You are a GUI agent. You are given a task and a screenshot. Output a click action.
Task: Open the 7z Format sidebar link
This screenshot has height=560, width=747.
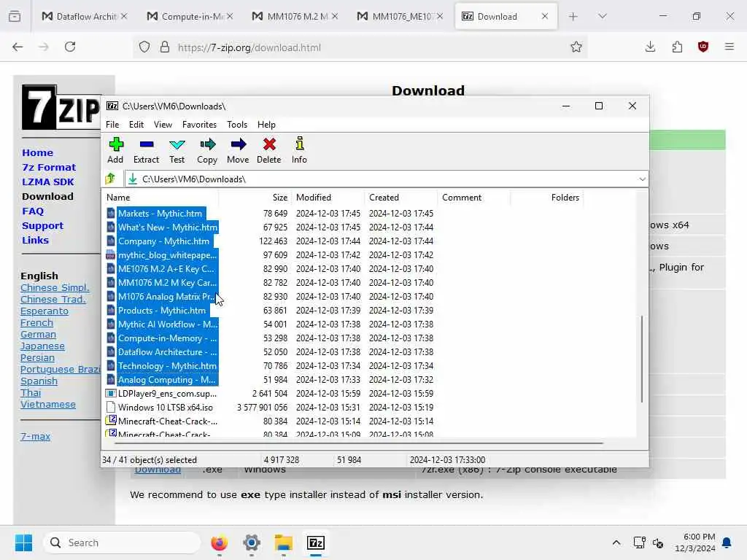coord(49,168)
